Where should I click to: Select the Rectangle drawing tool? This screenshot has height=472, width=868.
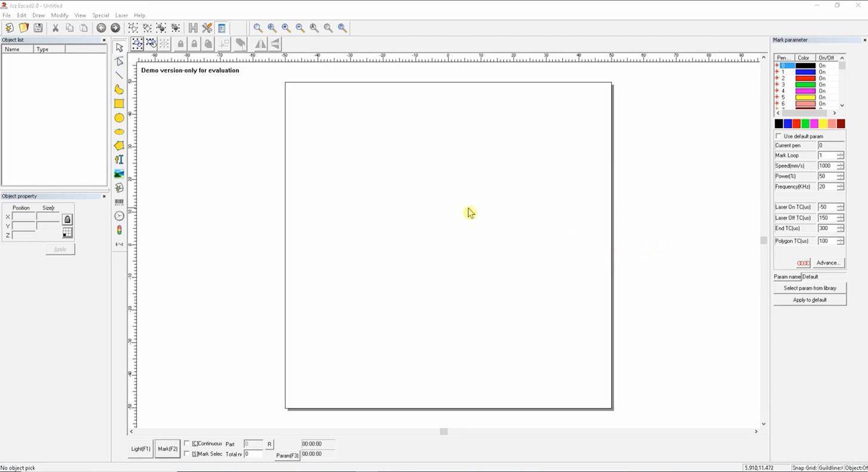[119, 103]
